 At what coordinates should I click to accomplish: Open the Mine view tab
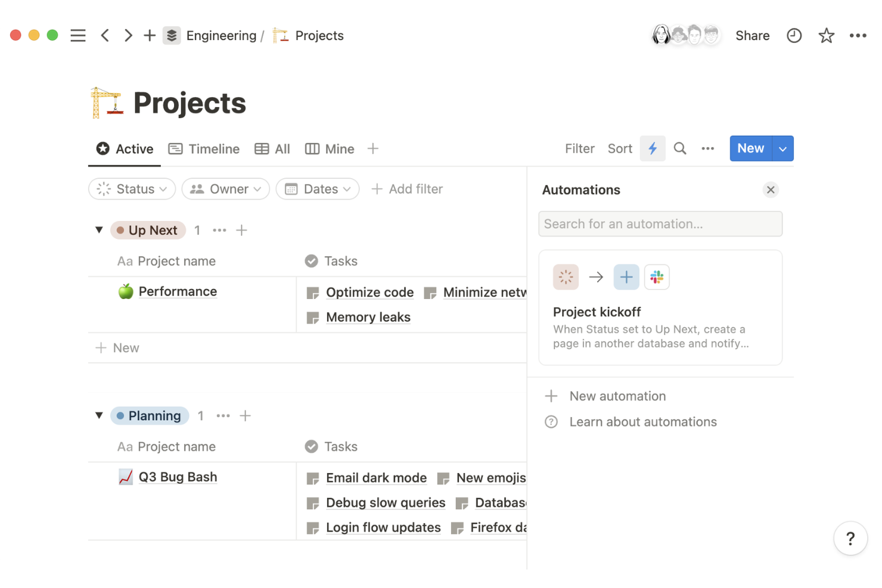pos(330,148)
